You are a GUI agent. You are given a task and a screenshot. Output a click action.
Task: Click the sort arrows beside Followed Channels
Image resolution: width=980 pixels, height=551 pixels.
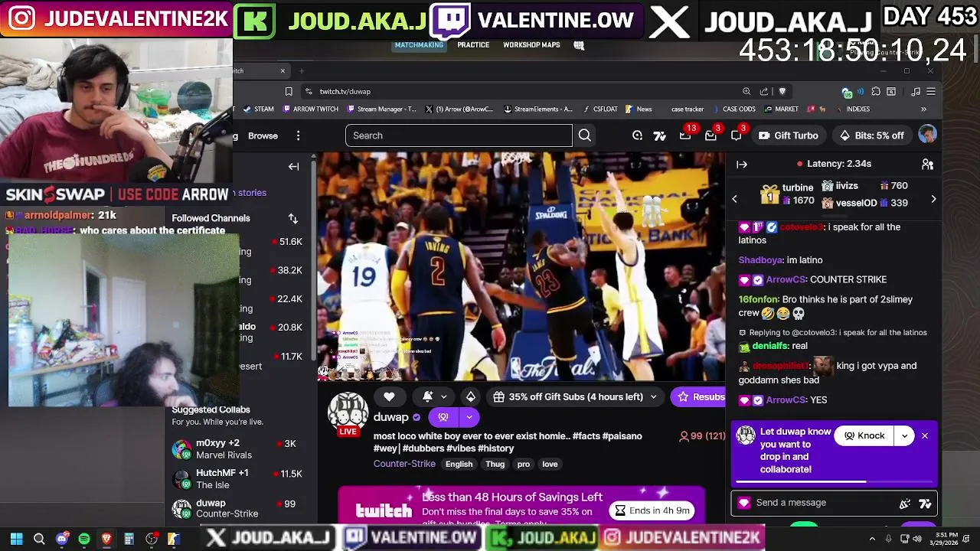292,219
